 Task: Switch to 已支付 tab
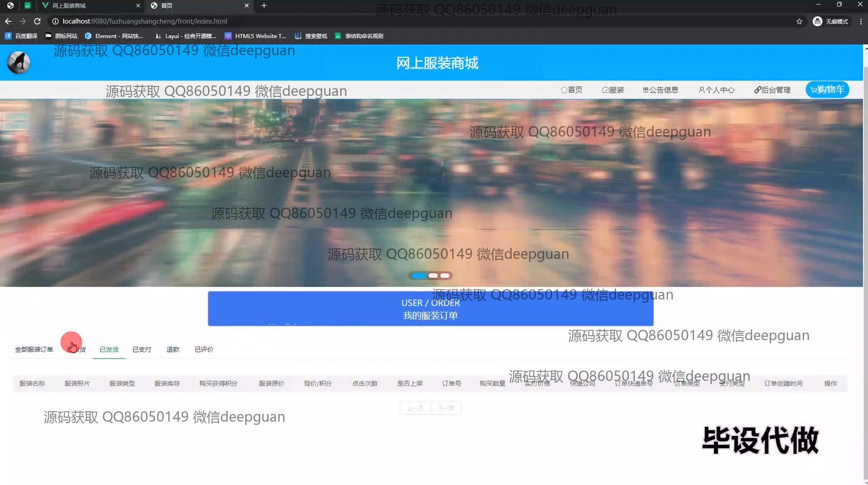pyautogui.click(x=142, y=349)
